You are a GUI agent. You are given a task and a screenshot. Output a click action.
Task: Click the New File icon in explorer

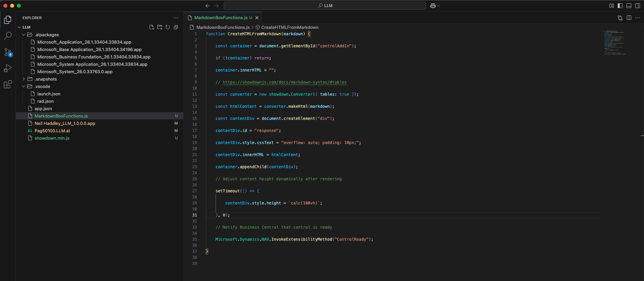(152, 27)
